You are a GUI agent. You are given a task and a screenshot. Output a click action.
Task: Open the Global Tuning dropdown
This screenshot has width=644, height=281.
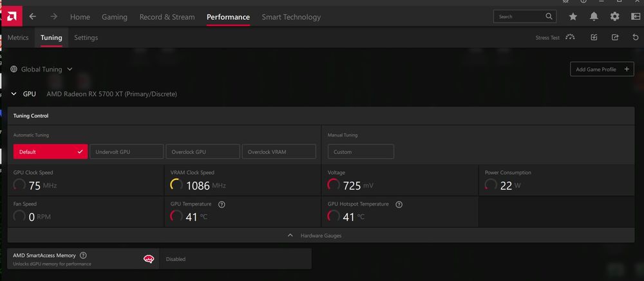click(x=41, y=69)
